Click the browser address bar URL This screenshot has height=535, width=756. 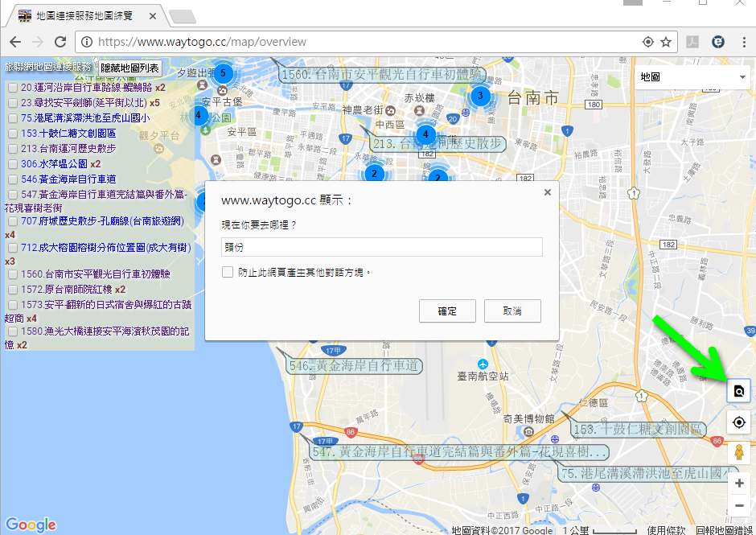point(202,42)
